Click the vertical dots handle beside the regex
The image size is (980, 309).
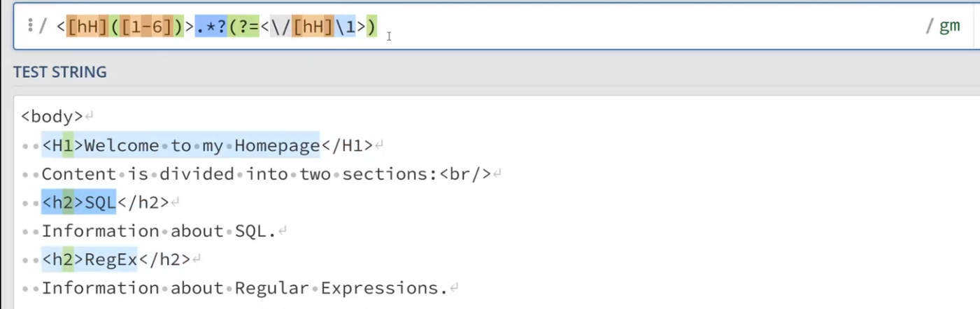click(30, 26)
